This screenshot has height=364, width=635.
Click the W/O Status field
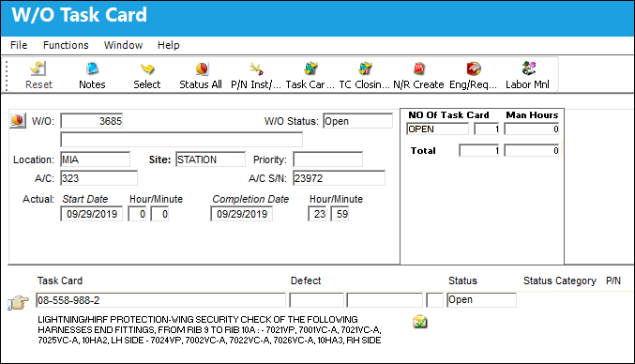pyautogui.click(x=357, y=121)
